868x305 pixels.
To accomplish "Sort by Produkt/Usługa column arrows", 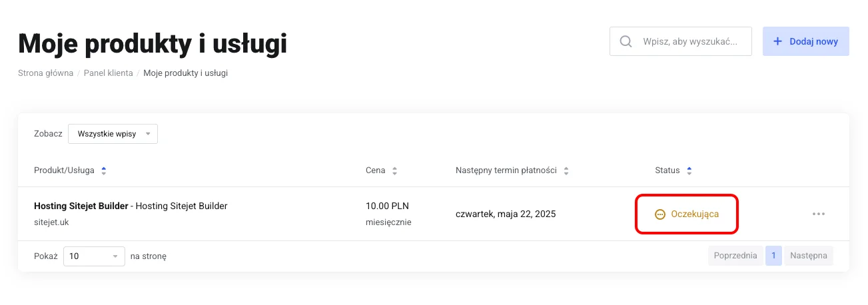I will (x=103, y=170).
